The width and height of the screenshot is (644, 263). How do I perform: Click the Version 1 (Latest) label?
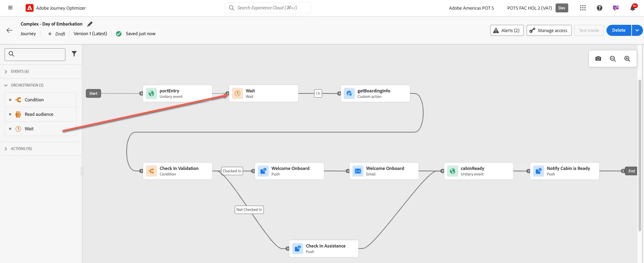point(90,33)
